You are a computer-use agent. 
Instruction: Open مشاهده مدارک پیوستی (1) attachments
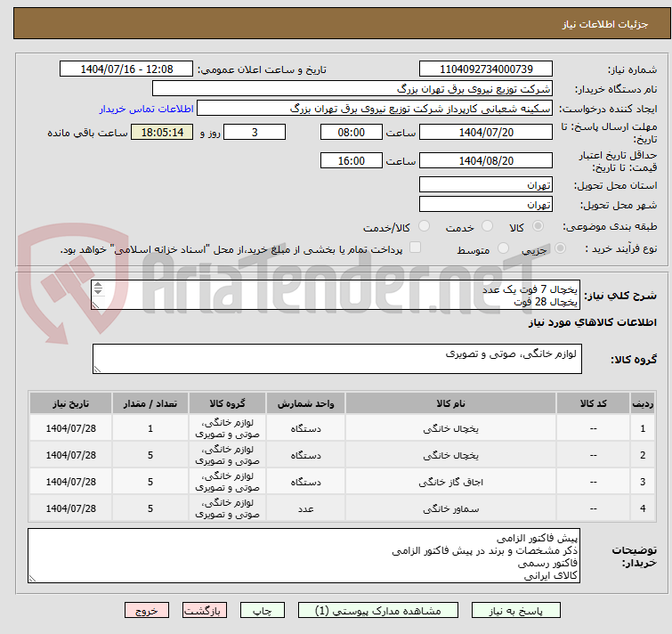pyautogui.click(x=378, y=611)
